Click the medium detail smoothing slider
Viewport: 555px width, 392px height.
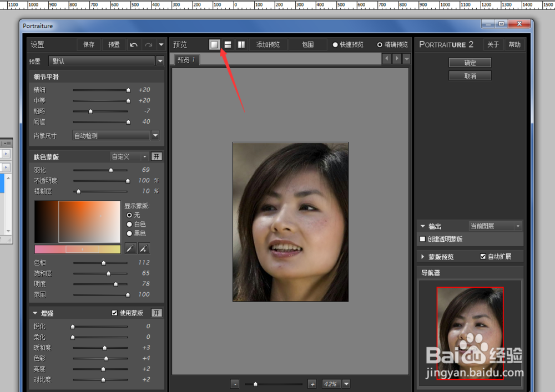coord(100,101)
